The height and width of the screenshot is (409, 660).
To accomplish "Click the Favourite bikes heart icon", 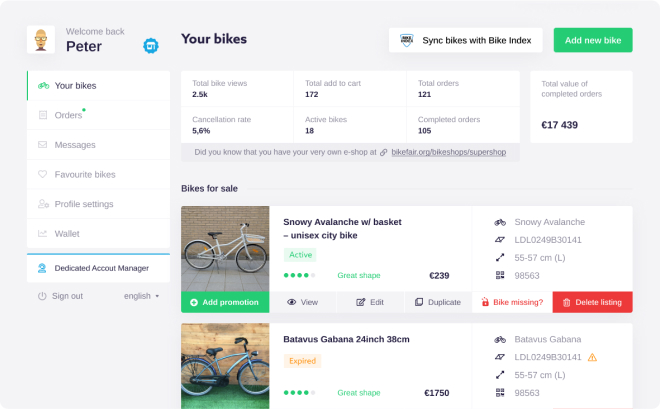I will (42, 174).
